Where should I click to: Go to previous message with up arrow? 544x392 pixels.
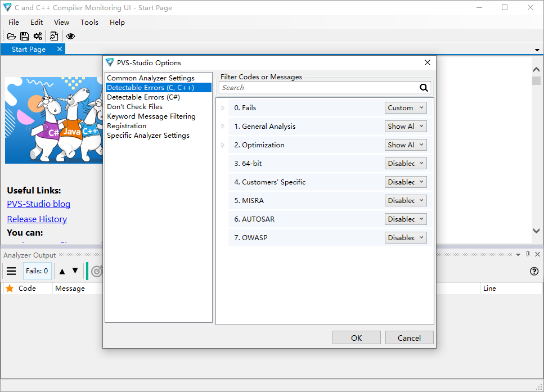click(x=62, y=271)
